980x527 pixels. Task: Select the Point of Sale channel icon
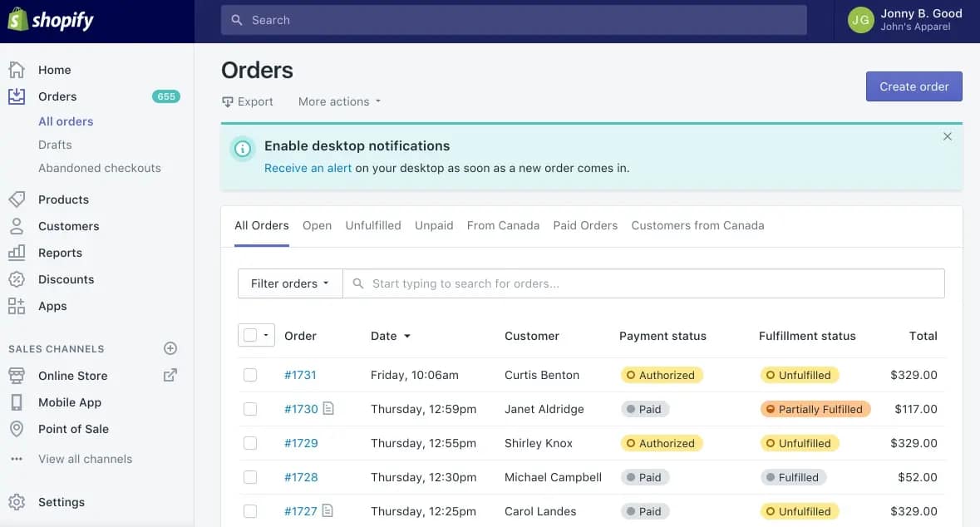coord(18,429)
